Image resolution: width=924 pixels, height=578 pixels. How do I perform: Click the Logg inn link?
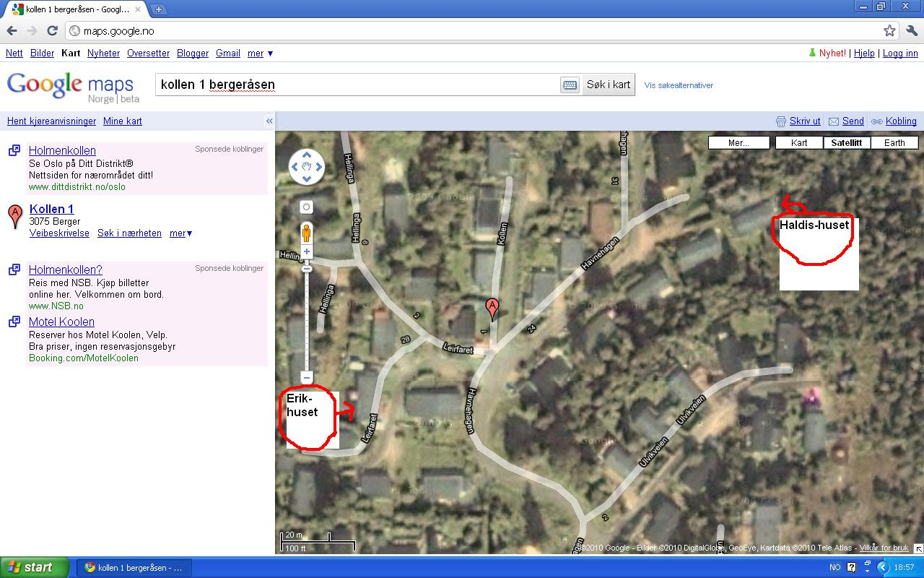point(900,53)
